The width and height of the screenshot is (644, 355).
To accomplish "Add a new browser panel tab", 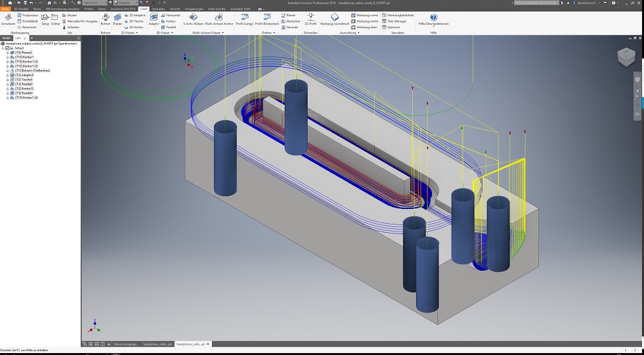I will pos(32,38).
